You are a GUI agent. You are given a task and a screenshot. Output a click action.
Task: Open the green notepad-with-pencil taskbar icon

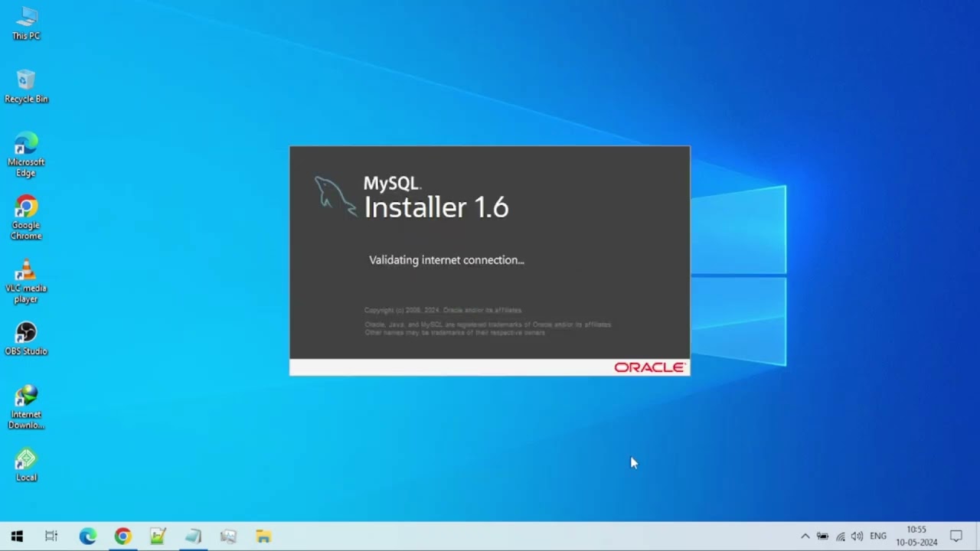click(158, 536)
